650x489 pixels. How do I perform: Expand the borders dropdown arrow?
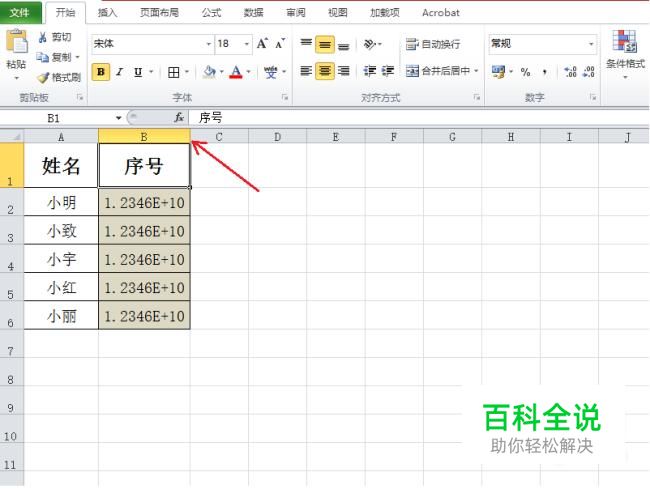(x=187, y=72)
